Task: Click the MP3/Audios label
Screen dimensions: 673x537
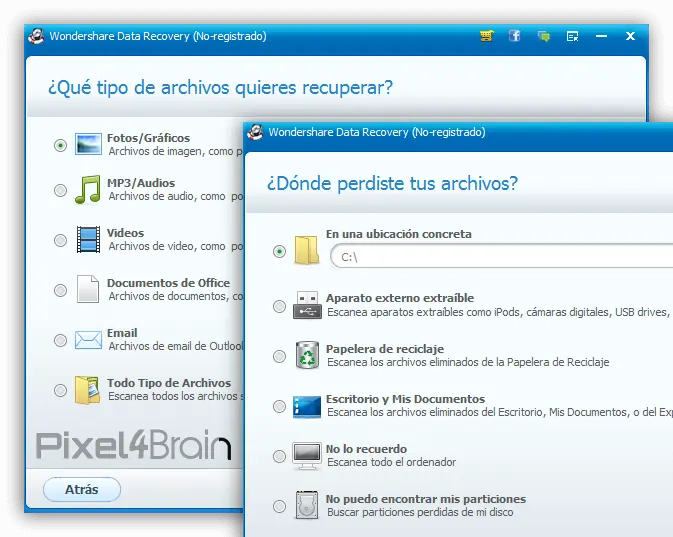Action: (x=141, y=183)
